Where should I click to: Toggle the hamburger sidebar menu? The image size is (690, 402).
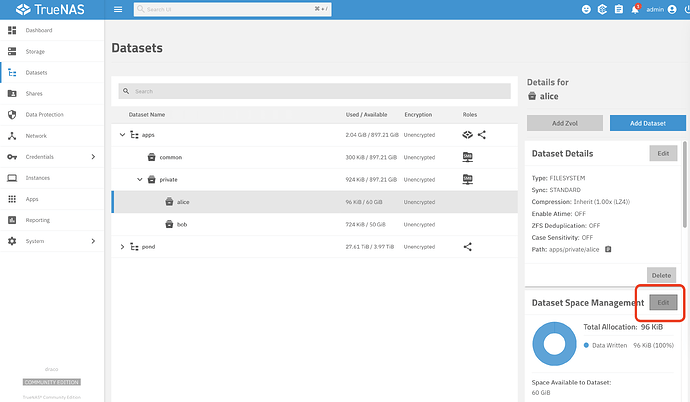(x=118, y=9)
